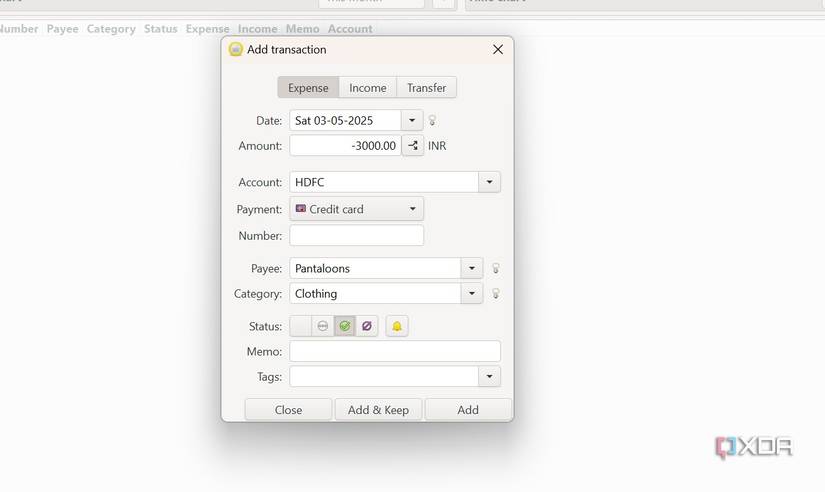Switch to the Transfer transaction type
825x492 pixels.
426,88
